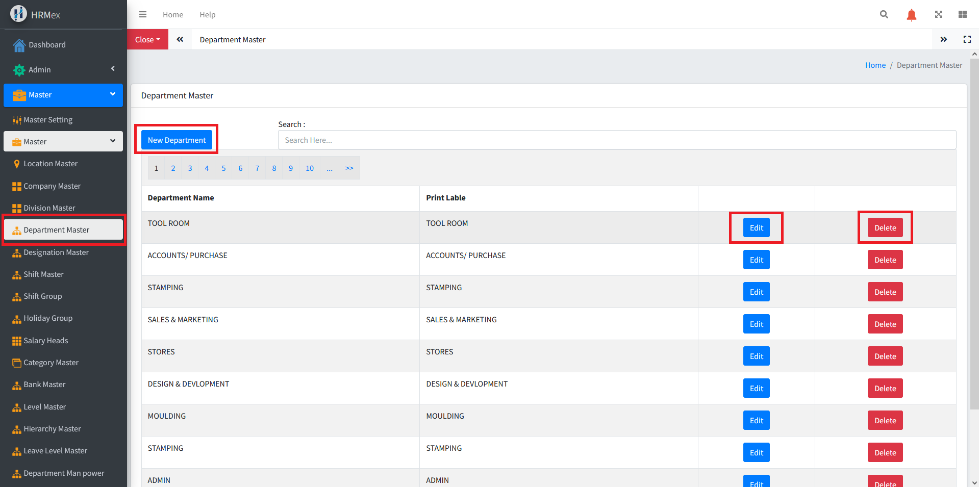Click the grid apps icon in header
This screenshot has height=487, width=980.
963,14
